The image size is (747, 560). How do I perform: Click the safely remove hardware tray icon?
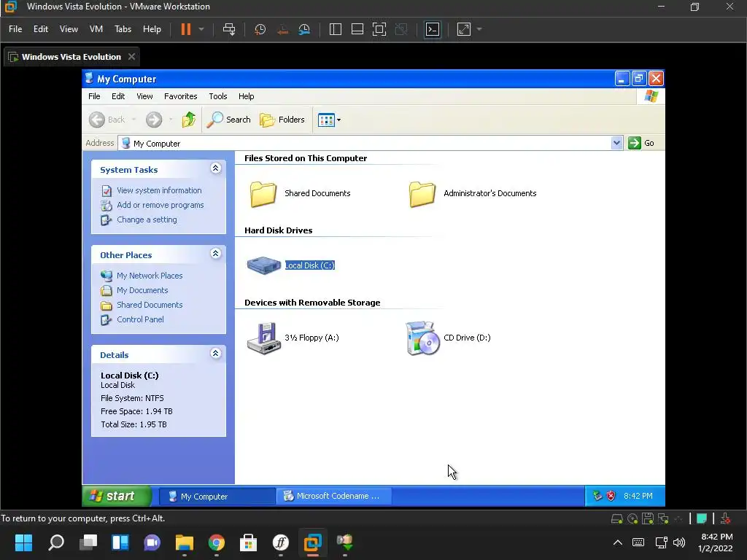point(597,496)
